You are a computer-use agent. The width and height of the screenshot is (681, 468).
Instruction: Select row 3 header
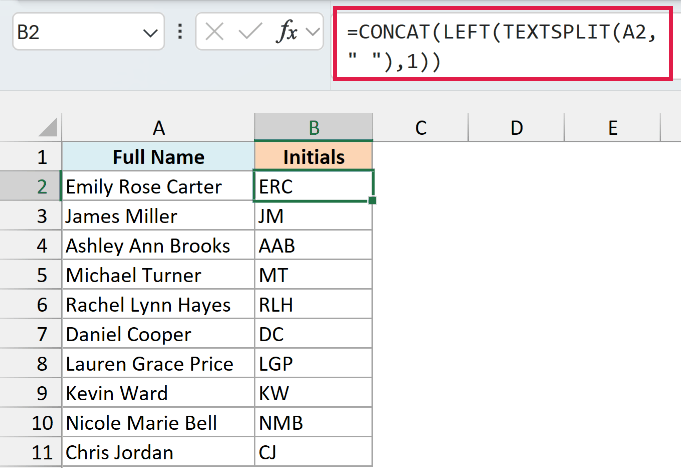pyautogui.click(x=31, y=216)
